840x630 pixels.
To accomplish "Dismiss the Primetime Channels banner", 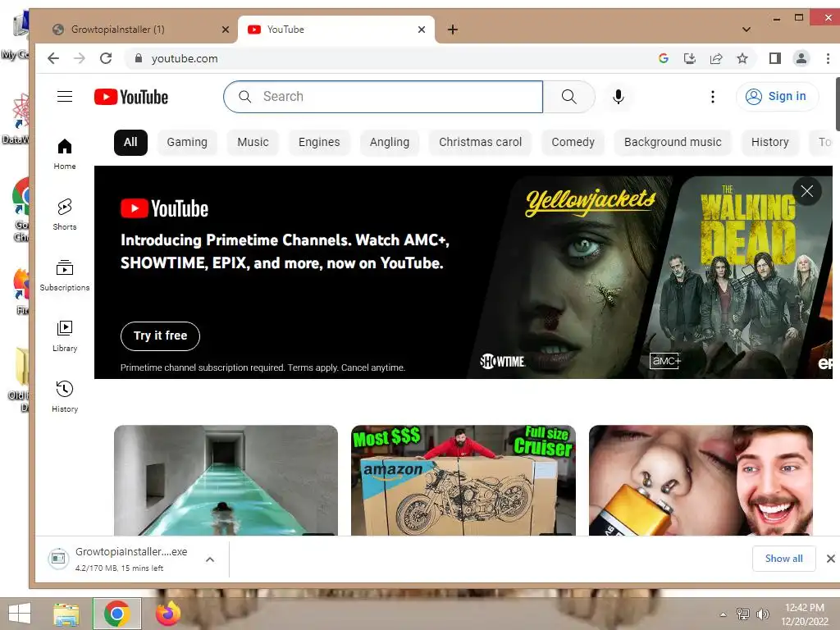I will [x=807, y=190].
